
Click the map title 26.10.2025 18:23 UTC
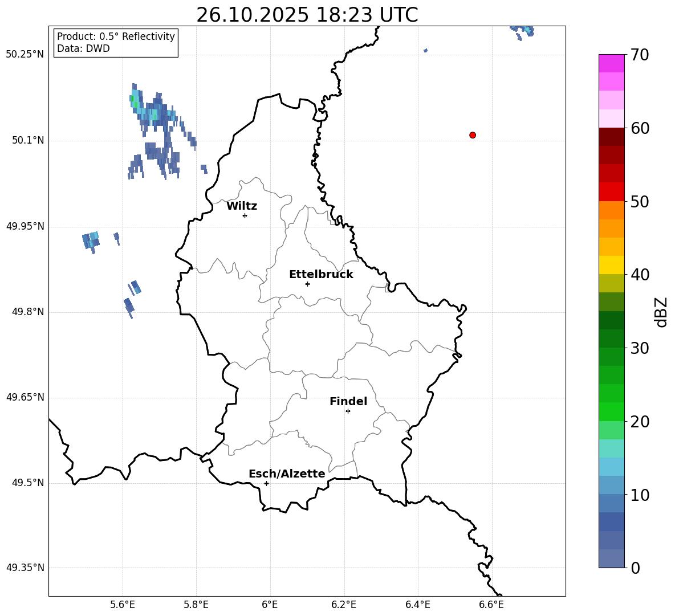tap(307, 15)
